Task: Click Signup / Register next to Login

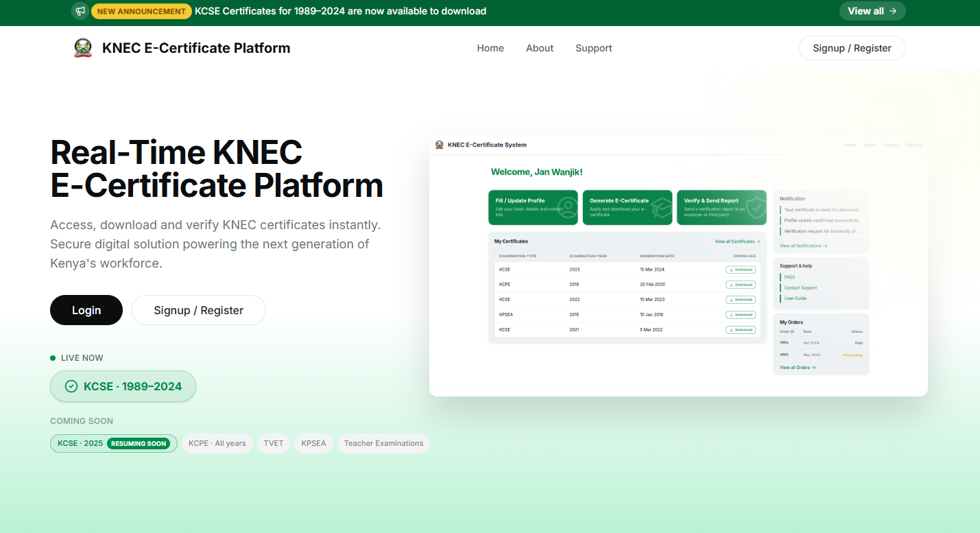Action: click(198, 310)
